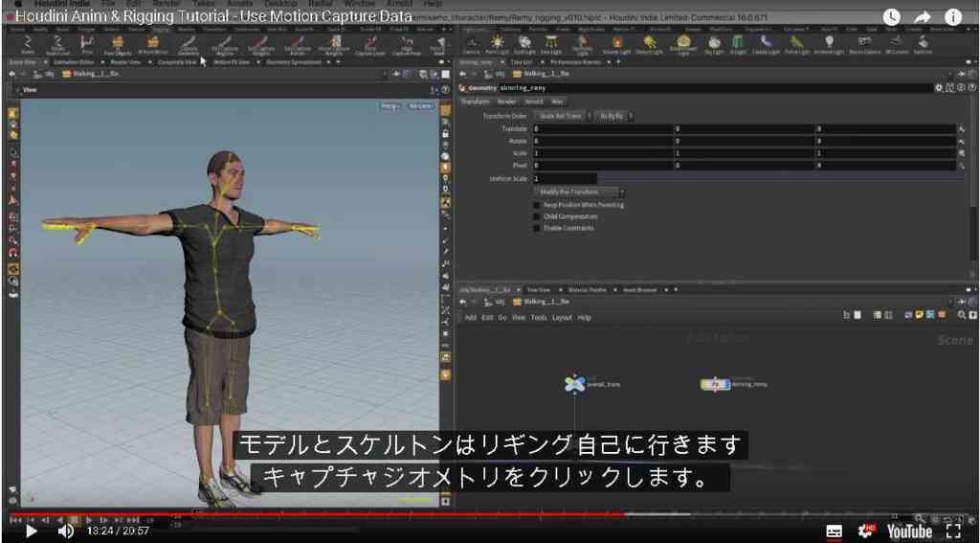Select the Capture Geometry shelf tool

189,45
